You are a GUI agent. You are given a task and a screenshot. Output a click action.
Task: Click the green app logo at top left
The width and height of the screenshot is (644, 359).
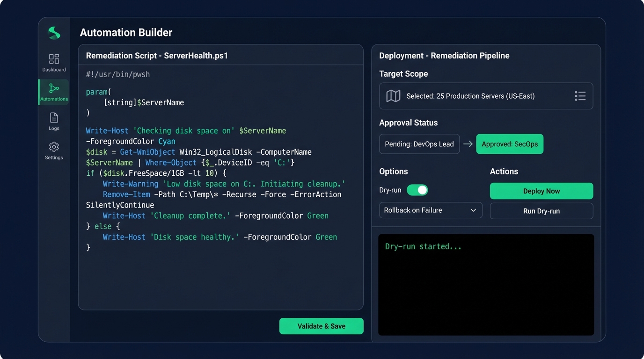(53, 33)
